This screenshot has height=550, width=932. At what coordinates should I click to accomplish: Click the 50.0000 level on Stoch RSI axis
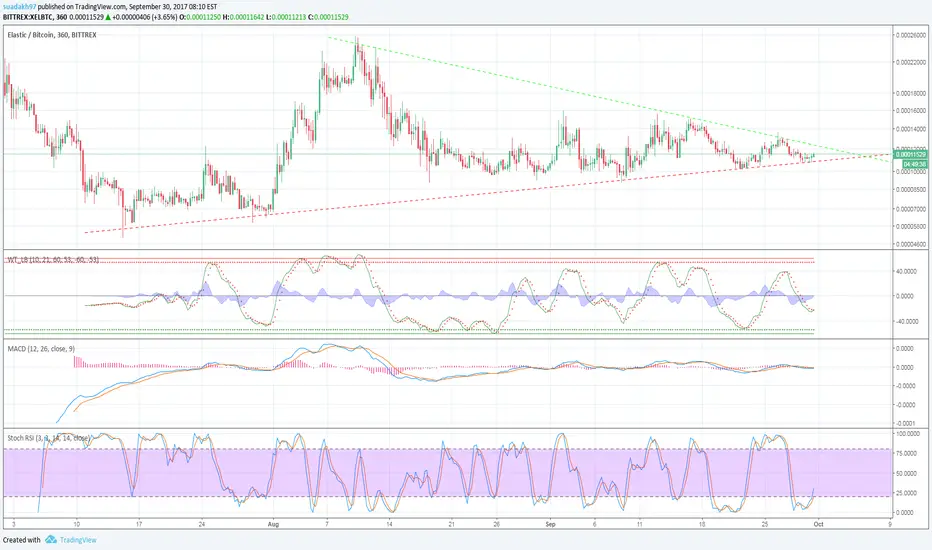pyautogui.click(x=908, y=473)
